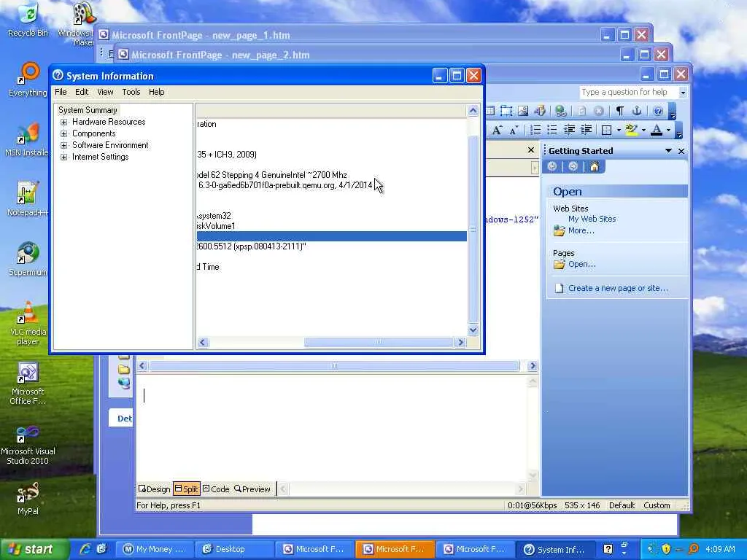Click Open... under Pages
The width and height of the screenshot is (747, 560).
point(581,264)
